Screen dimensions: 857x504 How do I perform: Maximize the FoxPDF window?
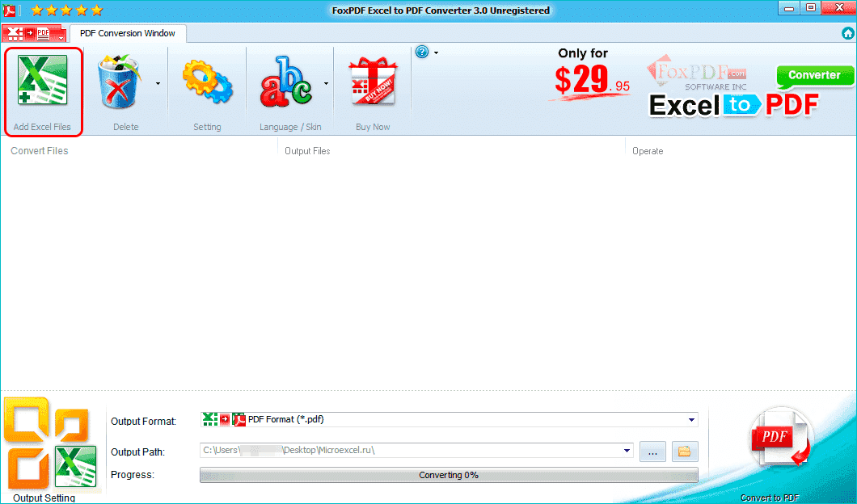[812, 7]
